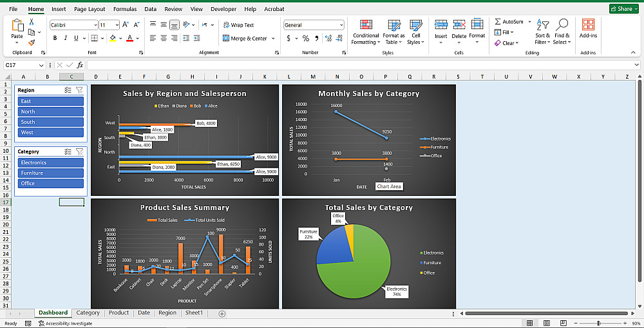This screenshot has width=644, height=328.
Task: Select Middle Align icon
Action: tap(164, 24)
